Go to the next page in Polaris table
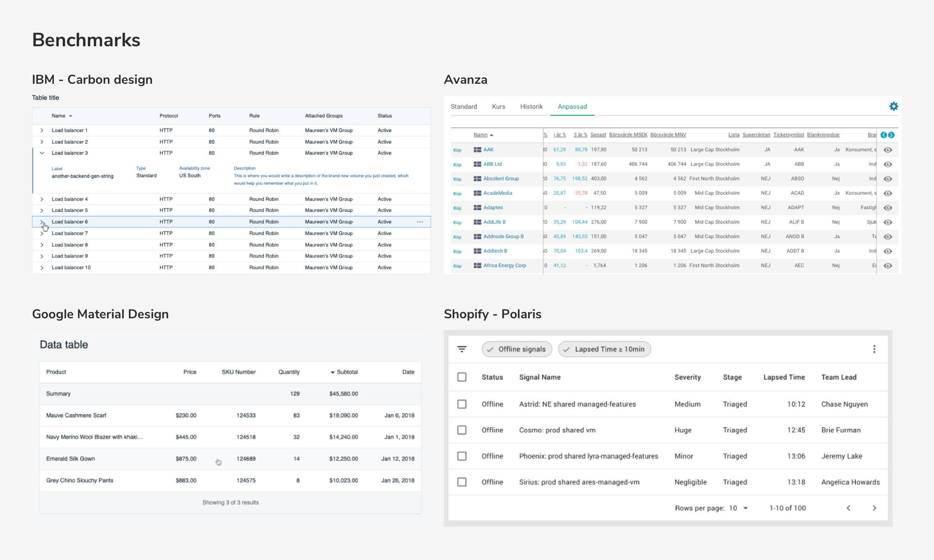Viewport: 934px width, 560px height. coord(874,508)
